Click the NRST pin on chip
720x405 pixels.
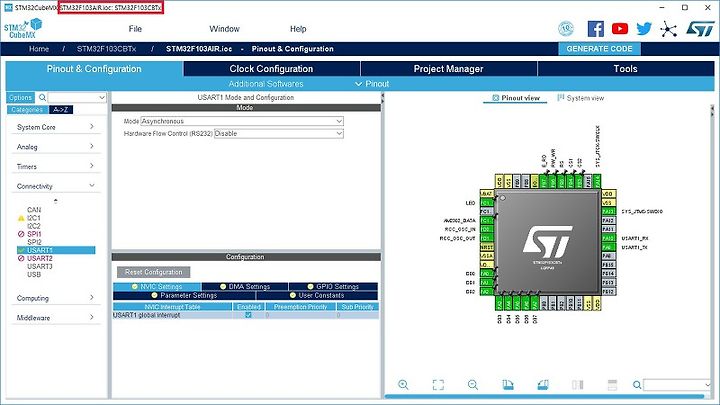click(486, 247)
